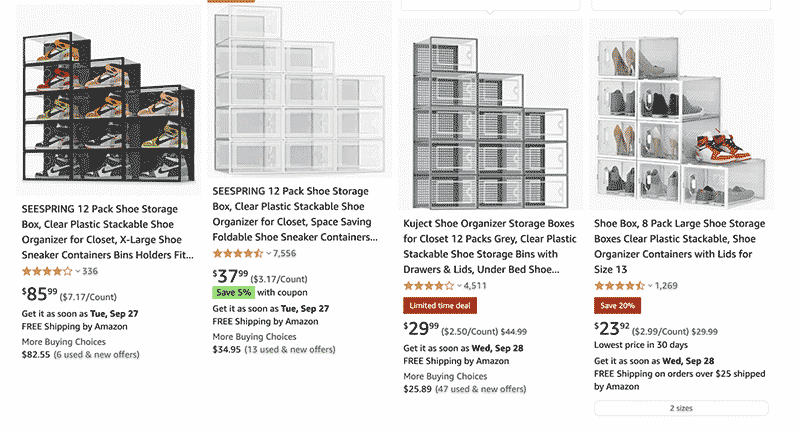Open 6 used & new offers link
The height and width of the screenshot is (430, 800).
pyautogui.click(x=101, y=354)
